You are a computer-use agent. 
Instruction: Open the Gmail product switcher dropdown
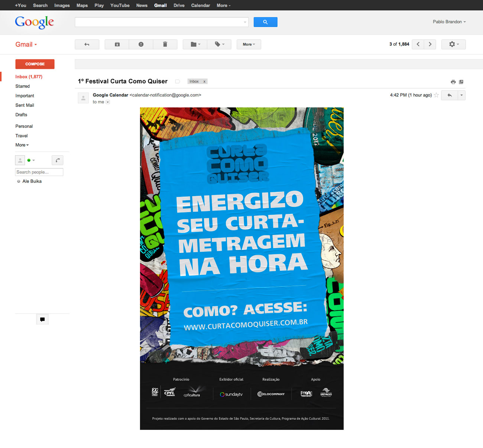pos(26,45)
